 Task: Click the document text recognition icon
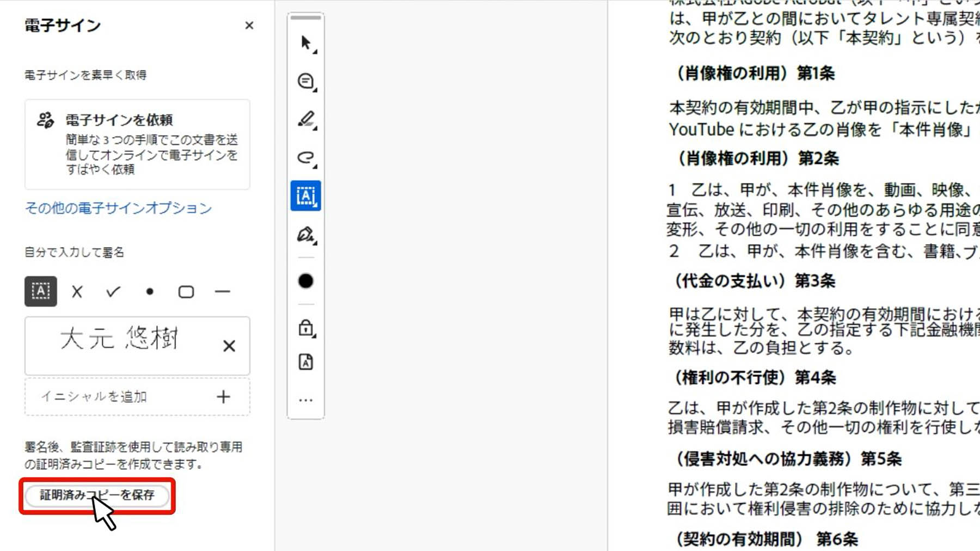point(306,362)
